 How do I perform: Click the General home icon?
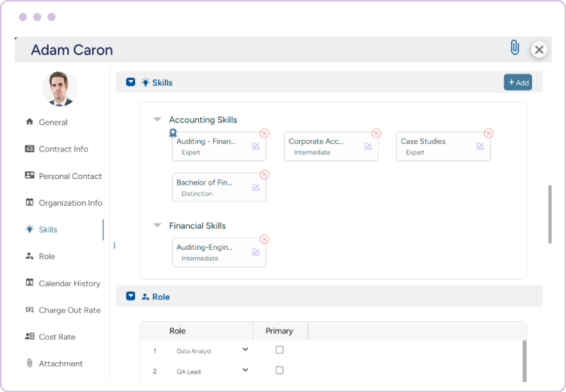(30, 121)
